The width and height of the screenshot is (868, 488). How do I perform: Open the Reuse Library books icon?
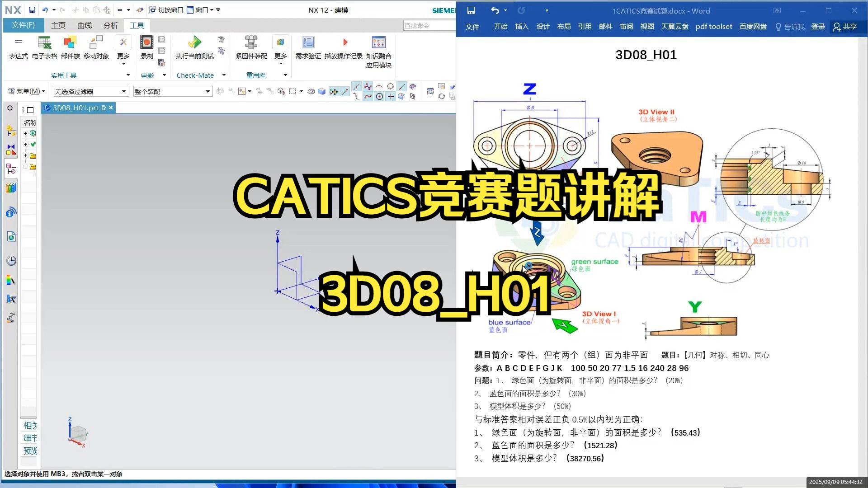coord(11,188)
